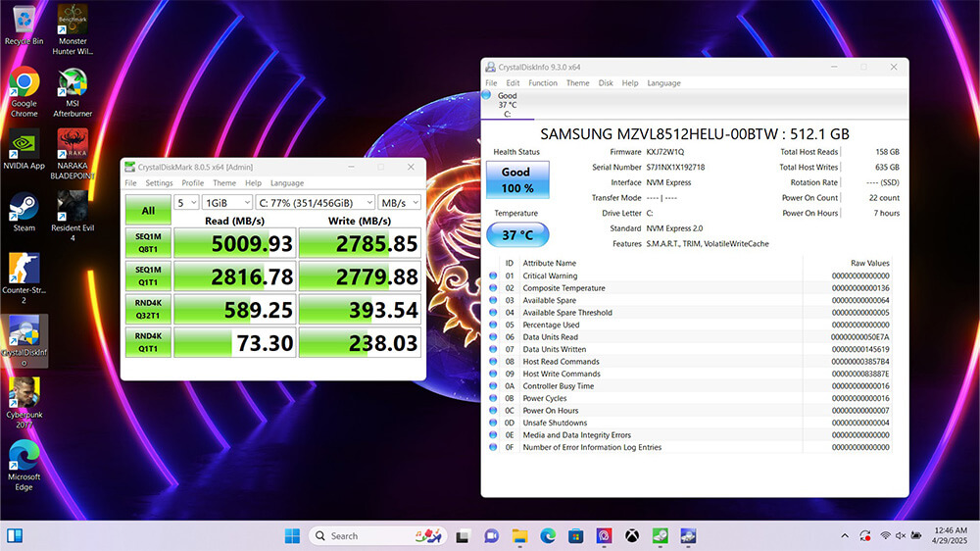The width and height of the screenshot is (980, 551).
Task: Show hidden tray icons chevron
Action: (x=845, y=536)
